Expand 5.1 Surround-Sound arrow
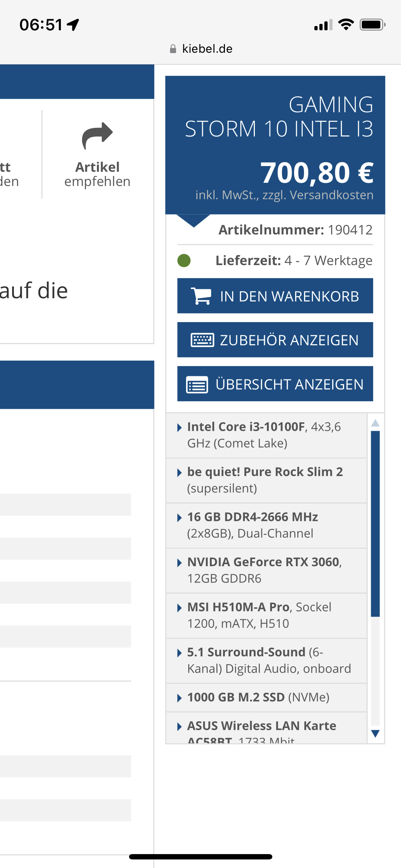 click(x=180, y=653)
